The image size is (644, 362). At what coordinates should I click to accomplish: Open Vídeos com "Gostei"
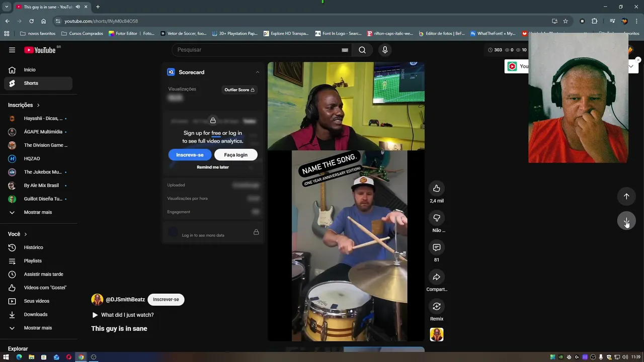[38, 288]
